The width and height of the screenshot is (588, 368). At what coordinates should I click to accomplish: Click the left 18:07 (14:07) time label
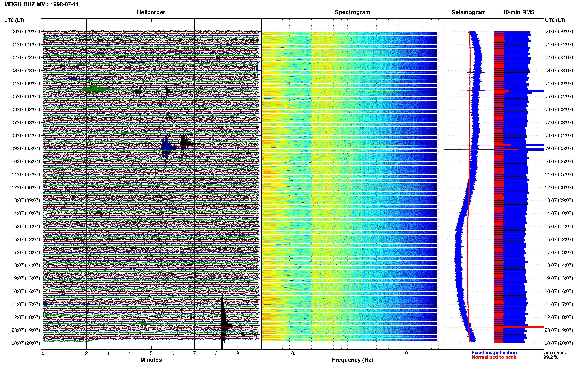click(x=26, y=265)
